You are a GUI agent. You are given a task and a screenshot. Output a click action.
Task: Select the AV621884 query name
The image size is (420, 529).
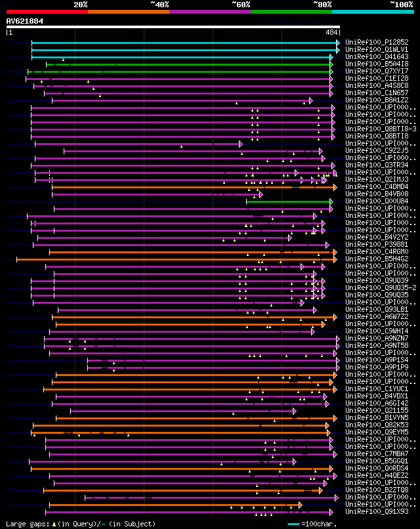click(x=25, y=21)
